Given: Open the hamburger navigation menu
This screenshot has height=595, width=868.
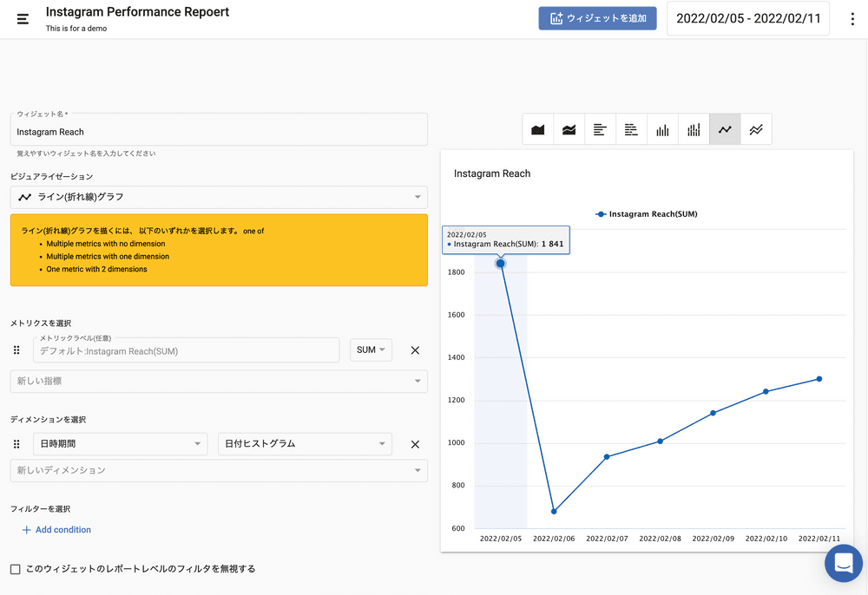Looking at the screenshot, I should (23, 18).
